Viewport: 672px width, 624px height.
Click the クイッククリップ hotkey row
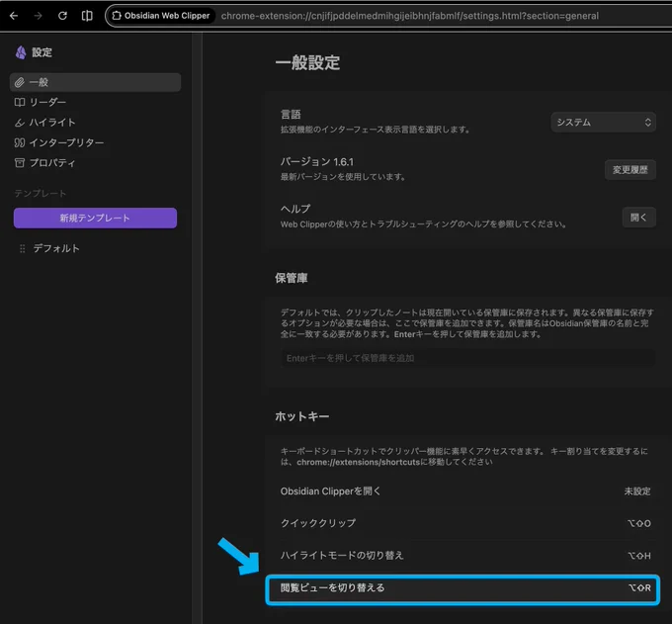465,523
